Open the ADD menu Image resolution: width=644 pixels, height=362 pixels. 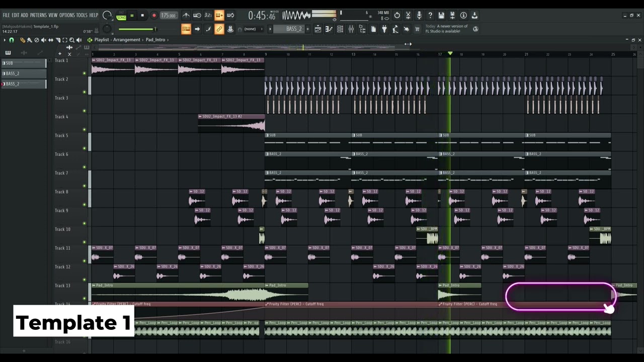coord(25,15)
